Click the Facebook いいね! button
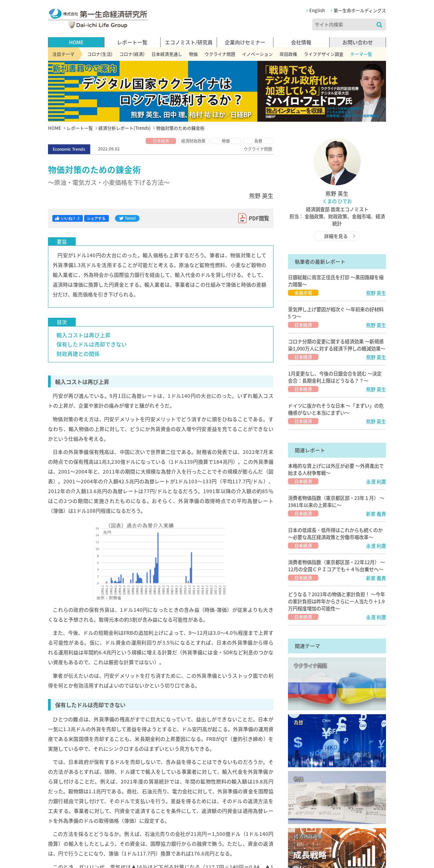 click(x=67, y=218)
